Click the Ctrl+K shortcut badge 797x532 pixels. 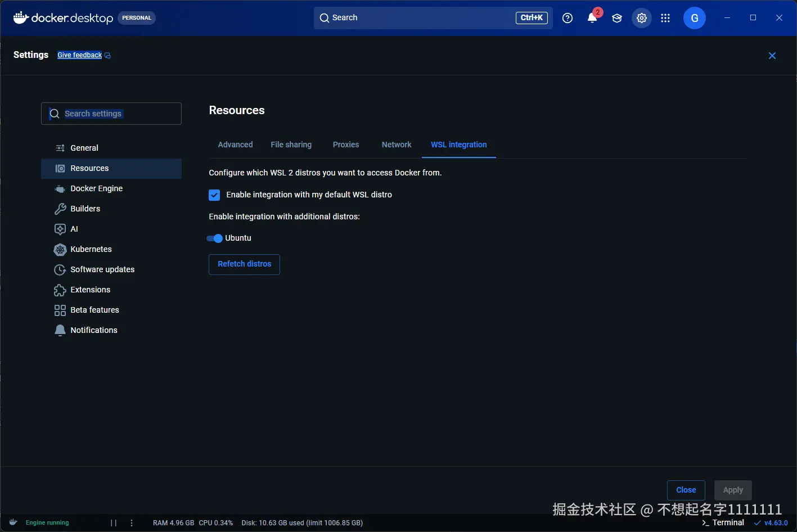[x=532, y=18]
